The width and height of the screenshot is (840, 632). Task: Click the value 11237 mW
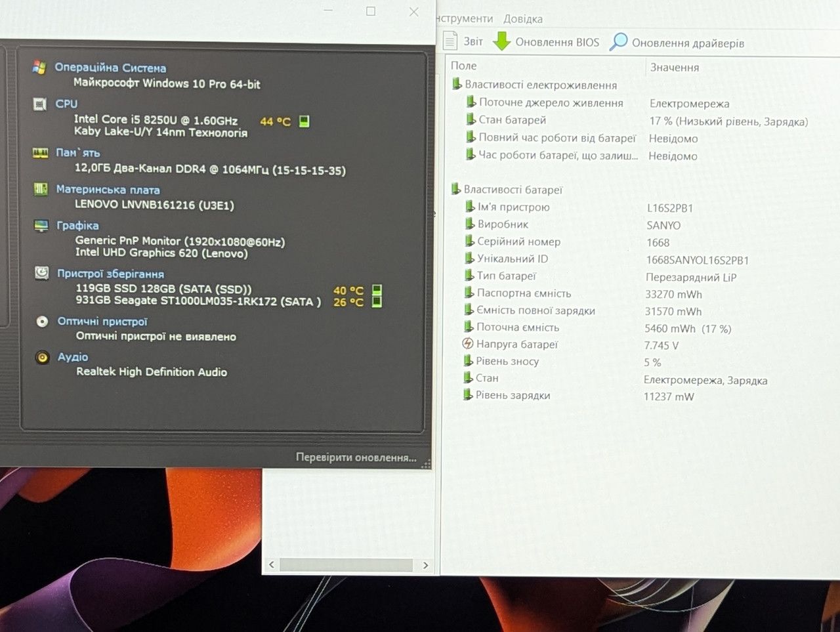point(669,396)
